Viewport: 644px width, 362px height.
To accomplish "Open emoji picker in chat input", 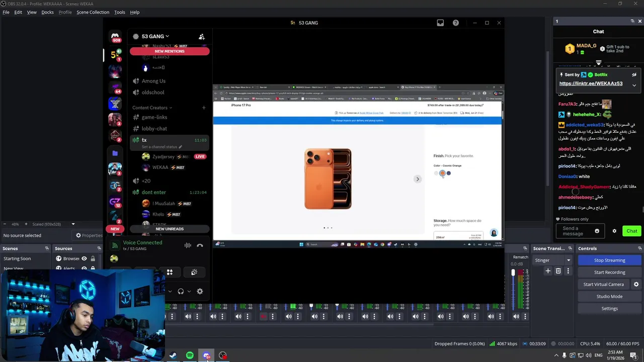I will click(597, 231).
